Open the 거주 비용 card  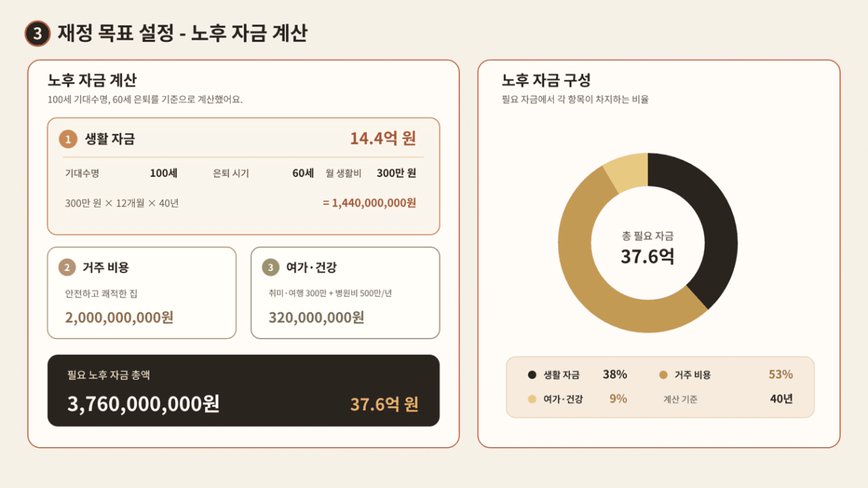tap(141, 293)
